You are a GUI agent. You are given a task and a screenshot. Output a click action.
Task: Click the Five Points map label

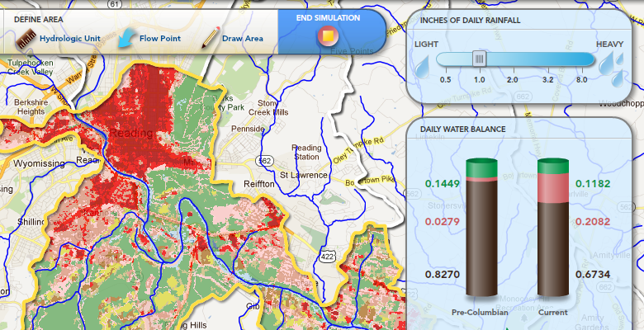[352, 52]
